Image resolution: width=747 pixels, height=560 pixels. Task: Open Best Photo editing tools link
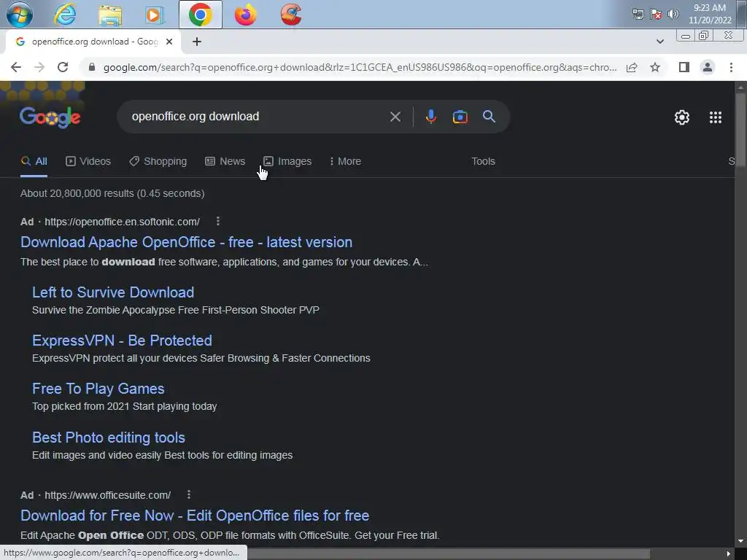[109, 437]
